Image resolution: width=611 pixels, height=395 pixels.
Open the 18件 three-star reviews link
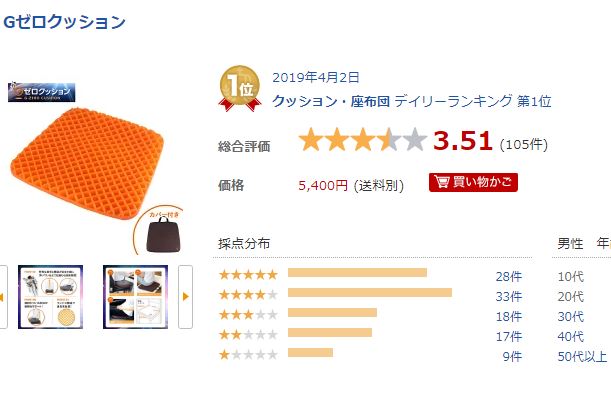pos(509,316)
